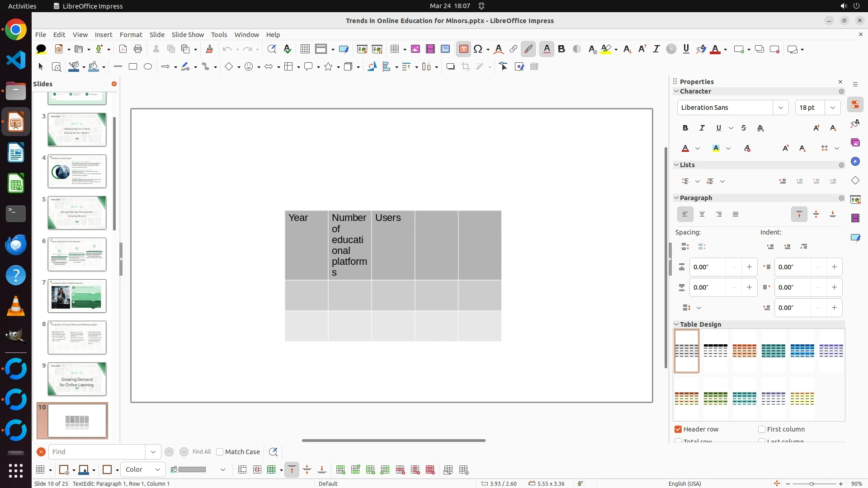Viewport: 868px width, 488px height.
Task: Click the Strikethrough icon in Character panel
Action: coord(744,128)
